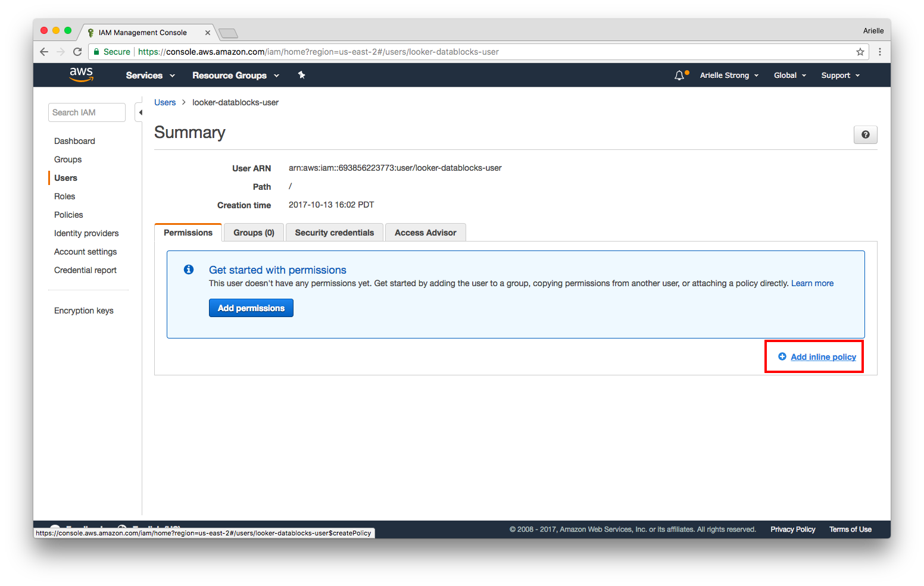Open Identity providers in the sidebar
Viewport: 924px width, 586px height.
(x=86, y=233)
